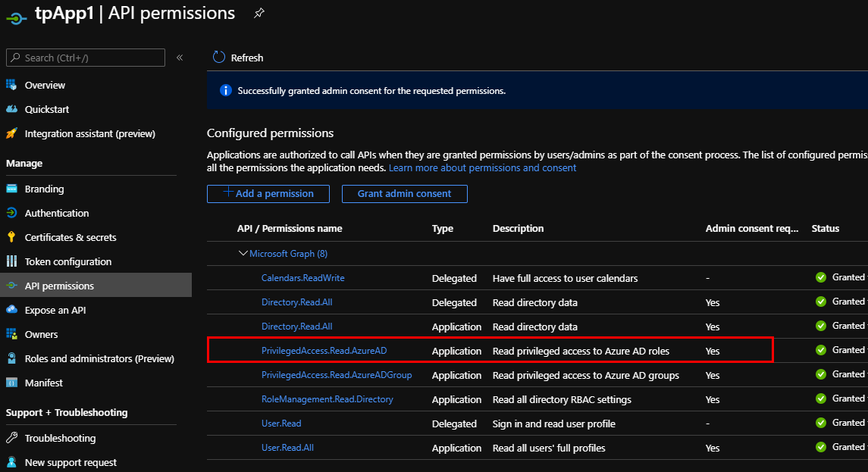The height and width of the screenshot is (472, 868).
Task: Click the Integration assistant rocket icon
Action: tap(11, 133)
